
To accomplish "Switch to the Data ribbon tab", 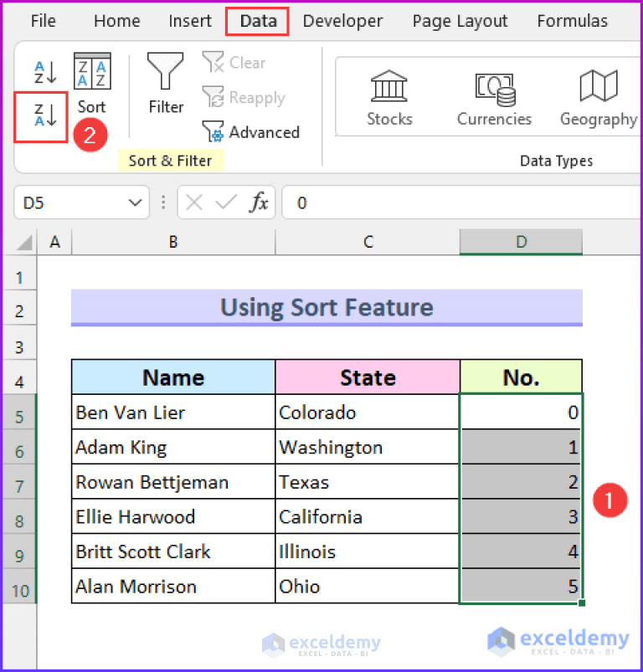I will click(257, 21).
